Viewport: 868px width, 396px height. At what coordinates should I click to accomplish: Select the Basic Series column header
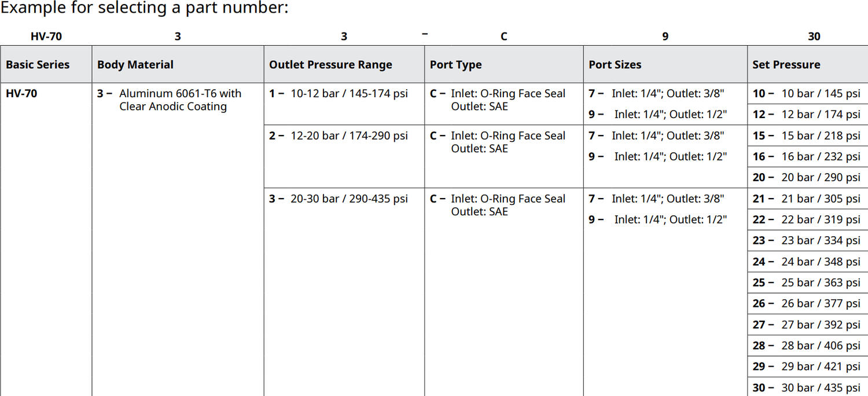38,65
